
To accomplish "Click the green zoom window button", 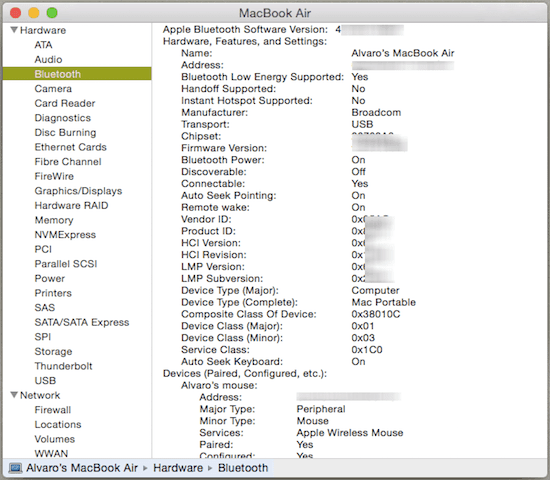I will (52, 13).
